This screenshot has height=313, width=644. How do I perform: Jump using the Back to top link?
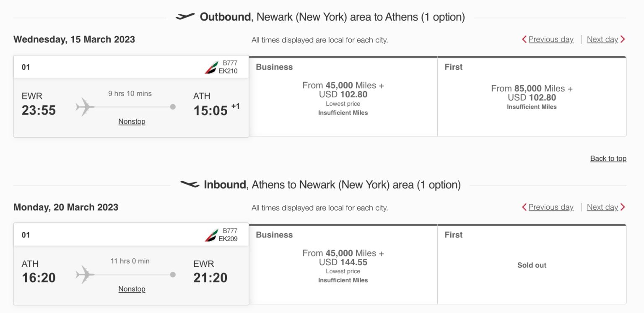[x=608, y=159]
